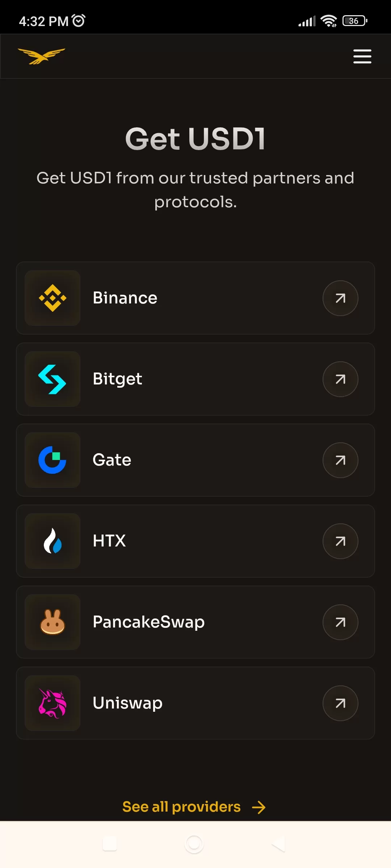Tap the recent apps square button
Image resolution: width=391 pixels, height=868 pixels.
[x=110, y=844]
